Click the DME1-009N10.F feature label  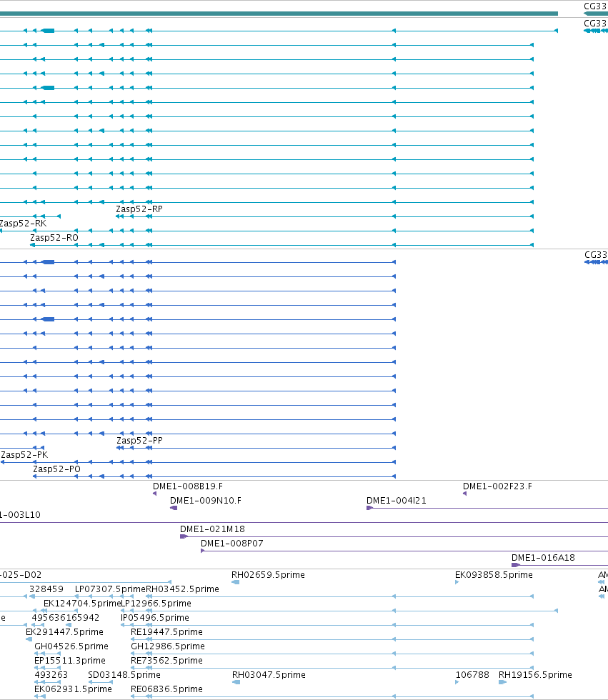206,501
